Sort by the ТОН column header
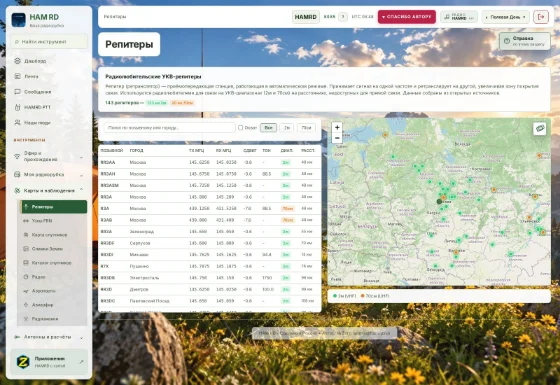 tap(266, 151)
